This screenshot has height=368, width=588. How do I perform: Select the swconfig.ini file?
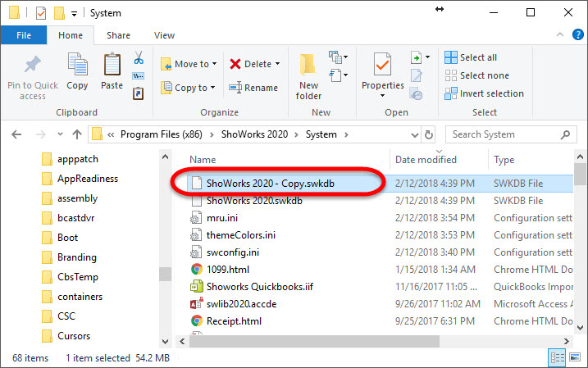(x=233, y=252)
